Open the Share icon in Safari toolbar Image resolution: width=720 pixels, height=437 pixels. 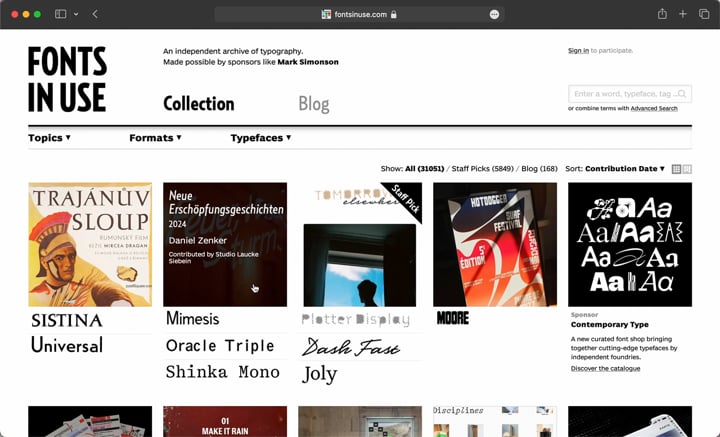tap(662, 14)
